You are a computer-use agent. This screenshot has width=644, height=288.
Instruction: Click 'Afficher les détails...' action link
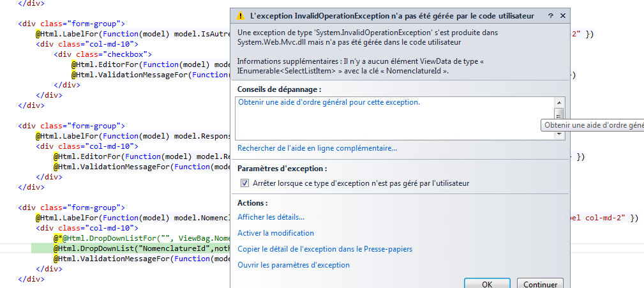(271, 217)
